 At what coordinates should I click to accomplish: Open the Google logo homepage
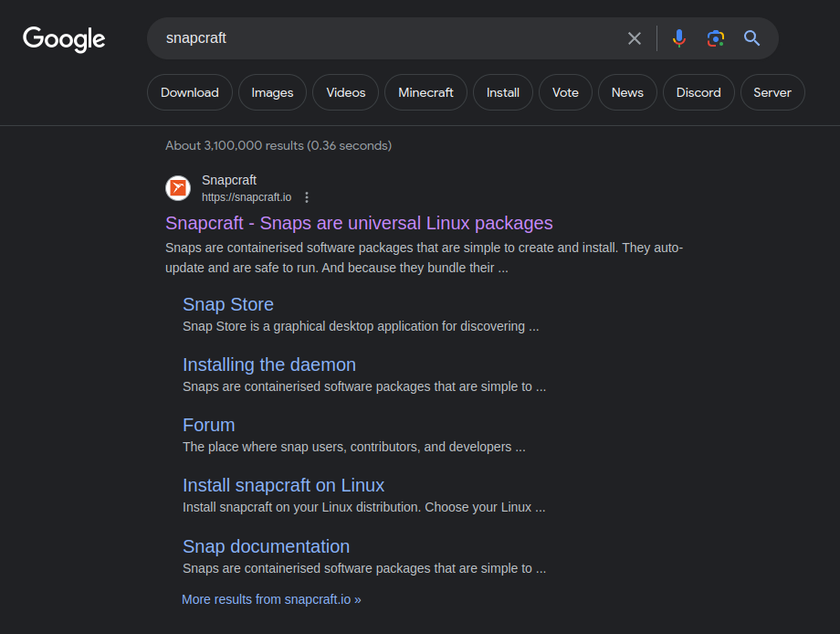click(x=64, y=39)
